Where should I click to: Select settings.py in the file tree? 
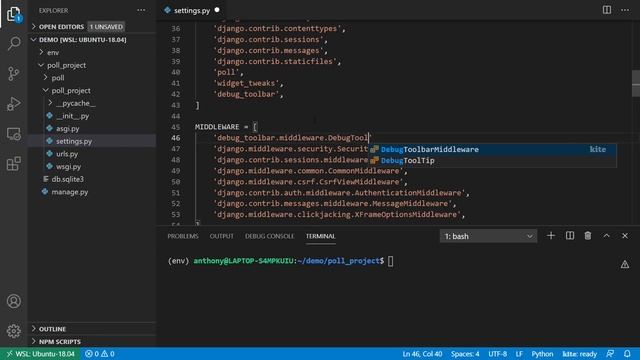[91, 141]
